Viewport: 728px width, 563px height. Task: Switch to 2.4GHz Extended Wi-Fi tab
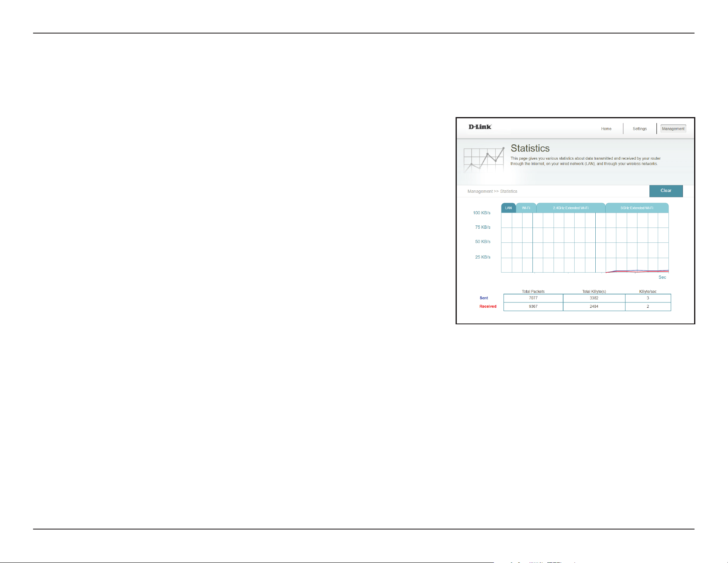(571, 208)
